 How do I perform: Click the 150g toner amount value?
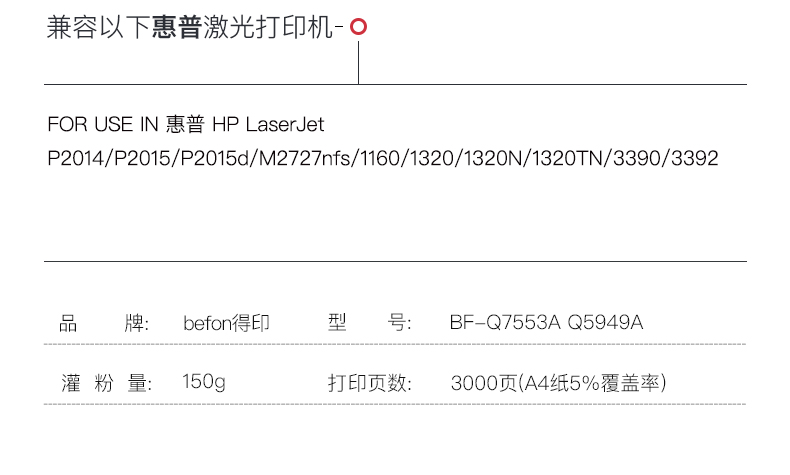coord(205,383)
